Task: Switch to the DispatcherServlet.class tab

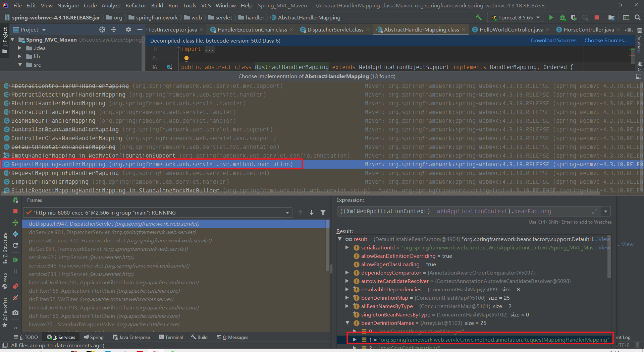Action: pyautogui.click(x=335, y=30)
